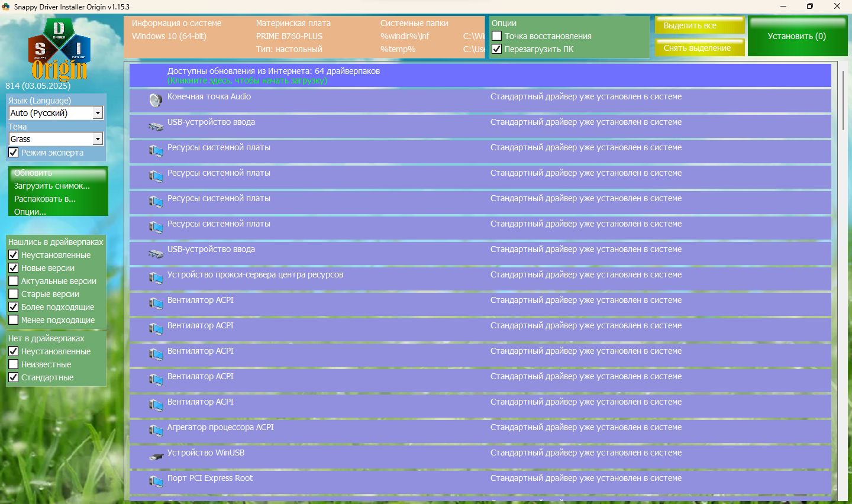Click the %temp% system folder entry
852x504 pixels.
coord(398,49)
